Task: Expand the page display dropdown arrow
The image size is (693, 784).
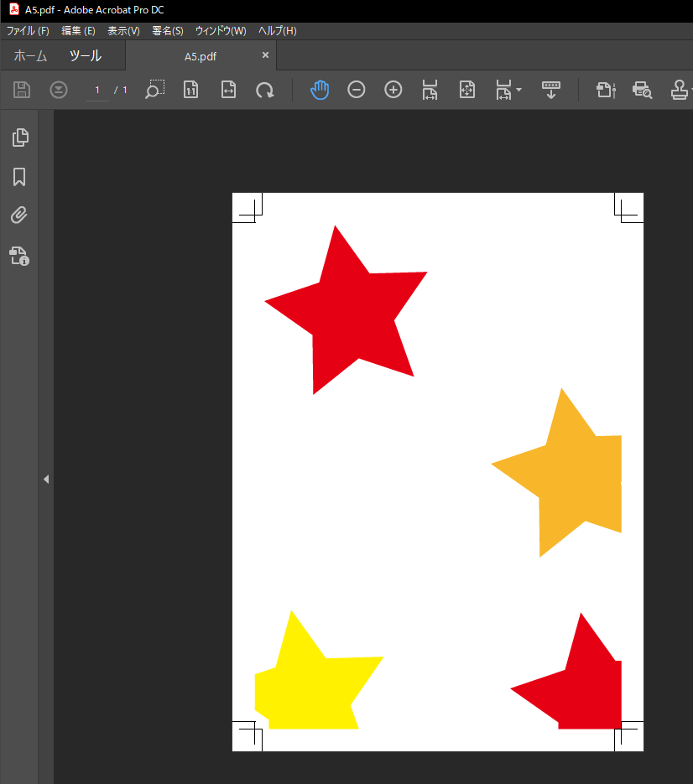Action: coord(519,90)
